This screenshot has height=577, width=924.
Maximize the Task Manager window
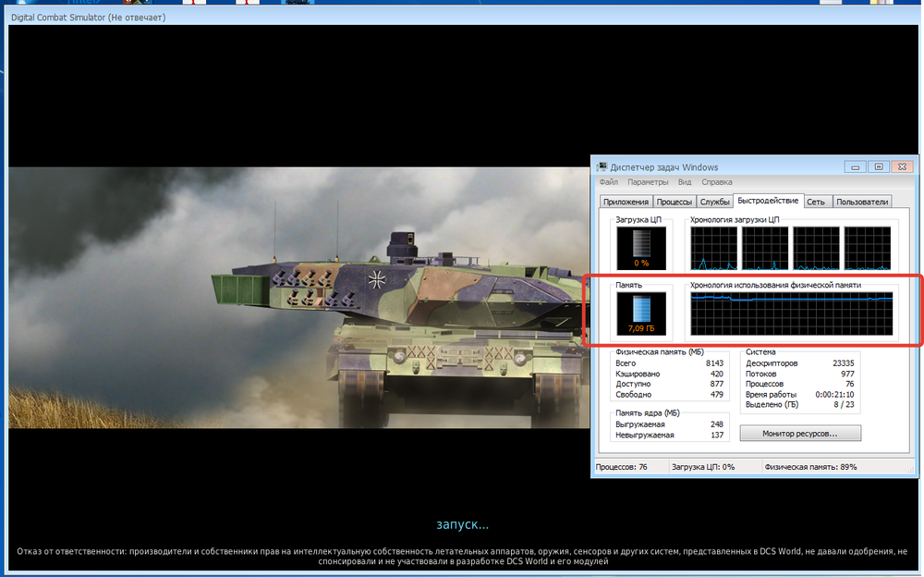(x=878, y=167)
